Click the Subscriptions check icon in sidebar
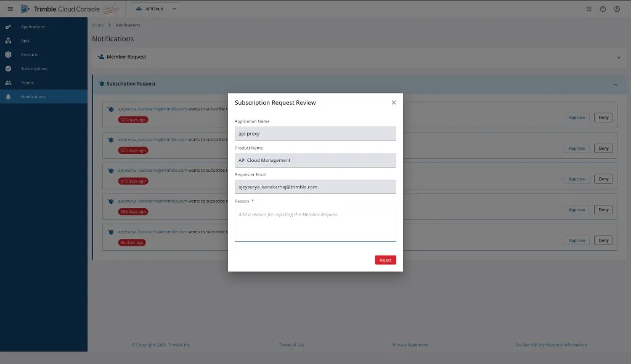The image size is (631, 364). [x=8, y=69]
